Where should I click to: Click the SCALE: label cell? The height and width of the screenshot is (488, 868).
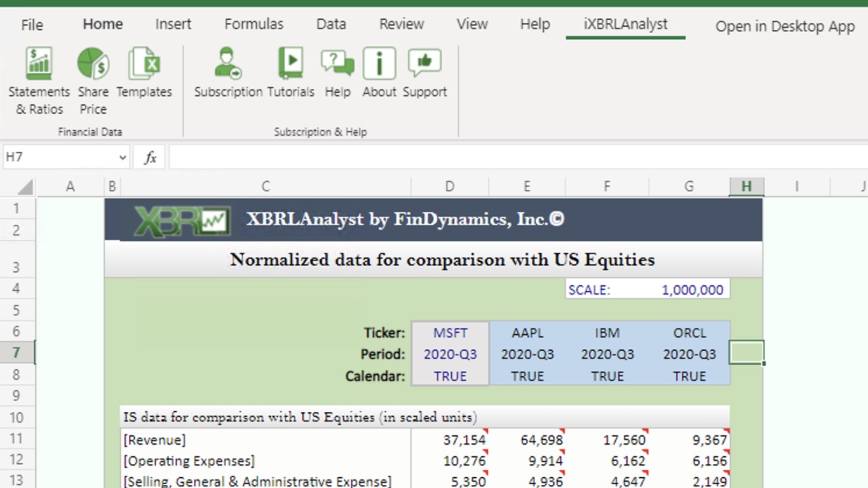(607, 290)
